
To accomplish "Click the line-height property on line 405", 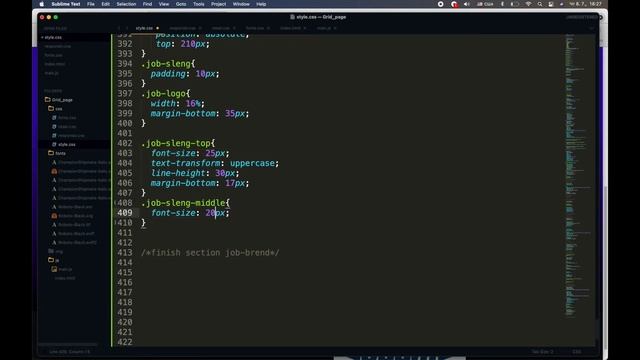I will (x=178, y=173).
